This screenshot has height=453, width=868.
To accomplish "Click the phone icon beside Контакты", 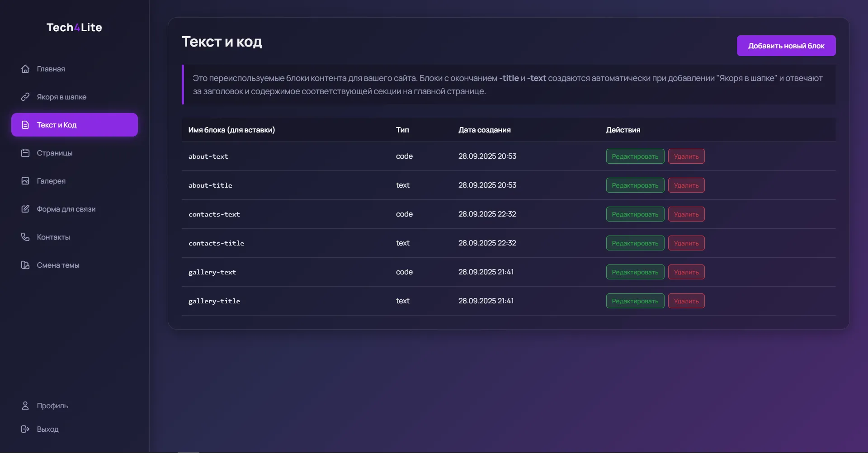I will tap(25, 237).
